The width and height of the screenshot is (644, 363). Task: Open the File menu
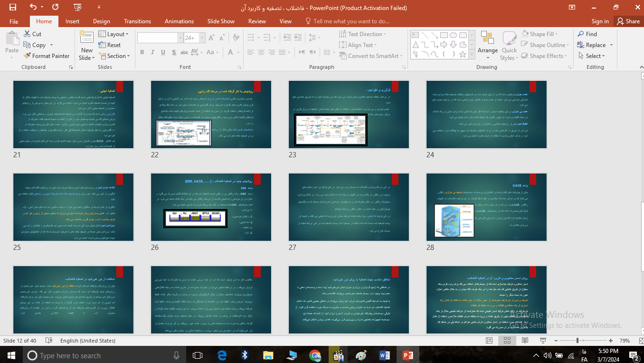(14, 21)
